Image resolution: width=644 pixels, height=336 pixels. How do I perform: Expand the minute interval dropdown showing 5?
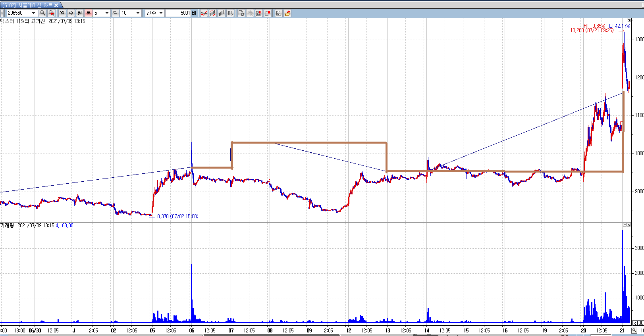(107, 13)
